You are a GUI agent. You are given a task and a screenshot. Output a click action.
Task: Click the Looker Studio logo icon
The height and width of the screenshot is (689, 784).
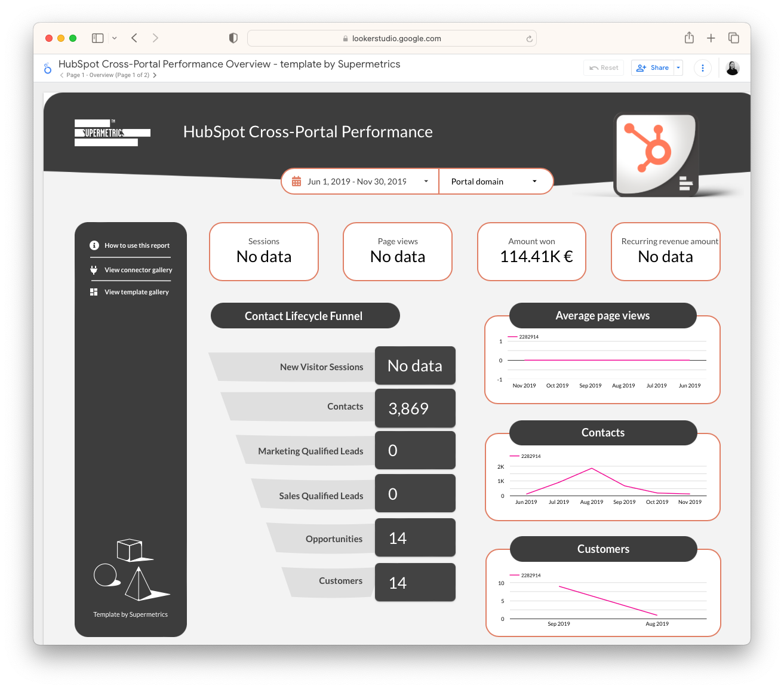48,69
